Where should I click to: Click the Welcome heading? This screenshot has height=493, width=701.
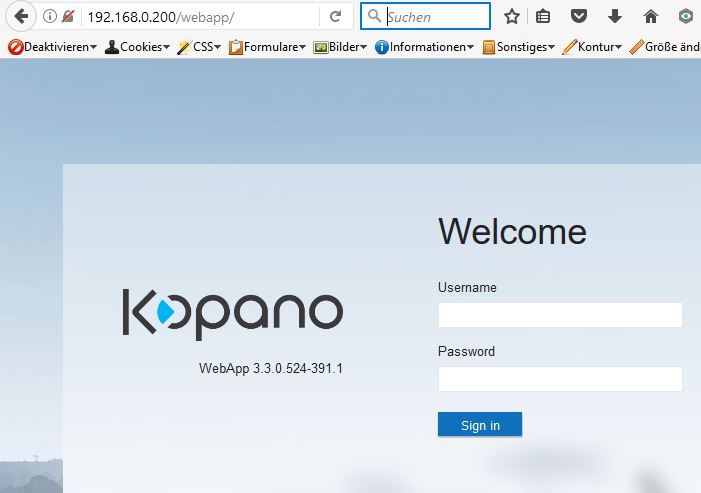(x=512, y=231)
